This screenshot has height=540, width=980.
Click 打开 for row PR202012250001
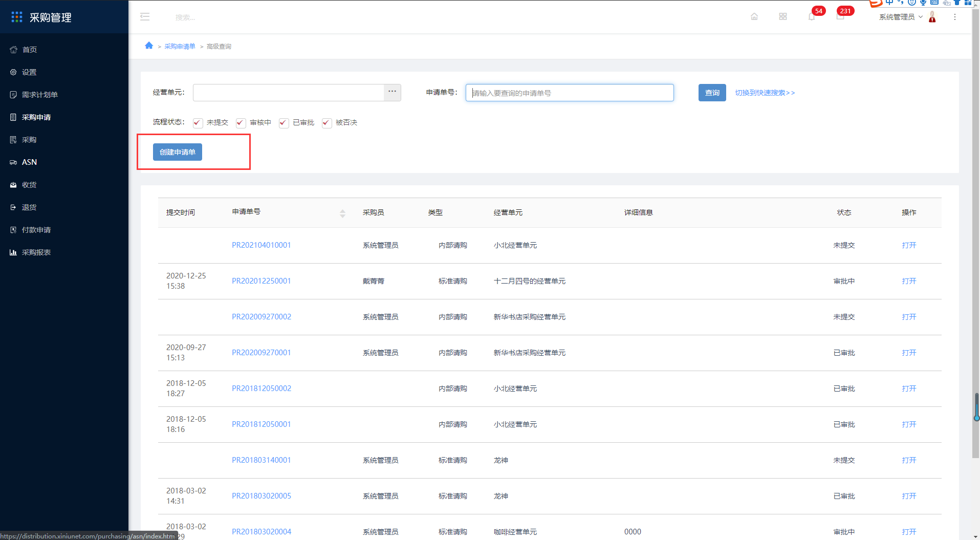click(909, 281)
